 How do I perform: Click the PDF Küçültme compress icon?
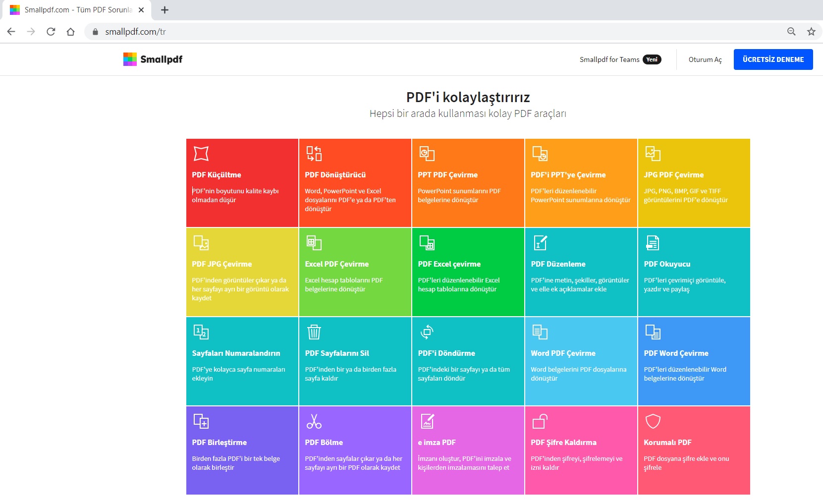(201, 154)
